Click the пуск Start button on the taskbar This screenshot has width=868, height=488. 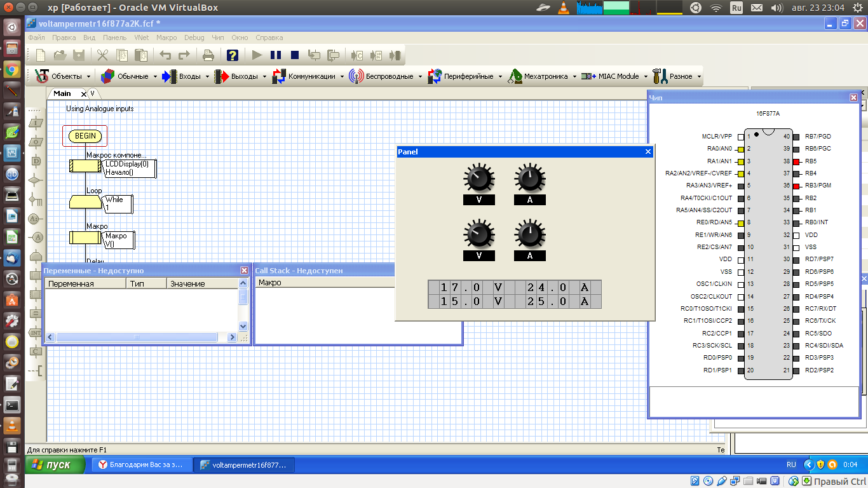[x=55, y=465]
